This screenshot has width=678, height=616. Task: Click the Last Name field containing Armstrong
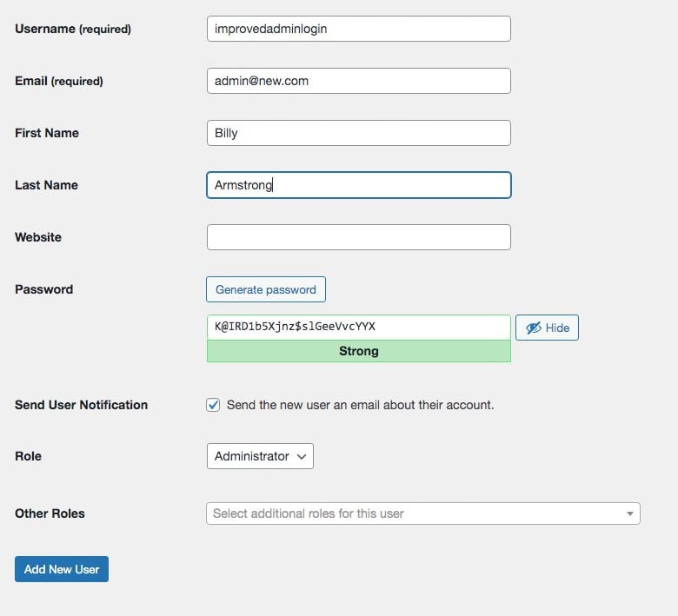(x=358, y=185)
